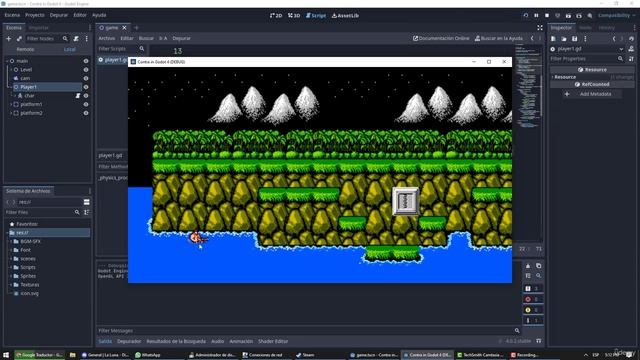
Task: Stop the running project
Action: (x=547, y=16)
